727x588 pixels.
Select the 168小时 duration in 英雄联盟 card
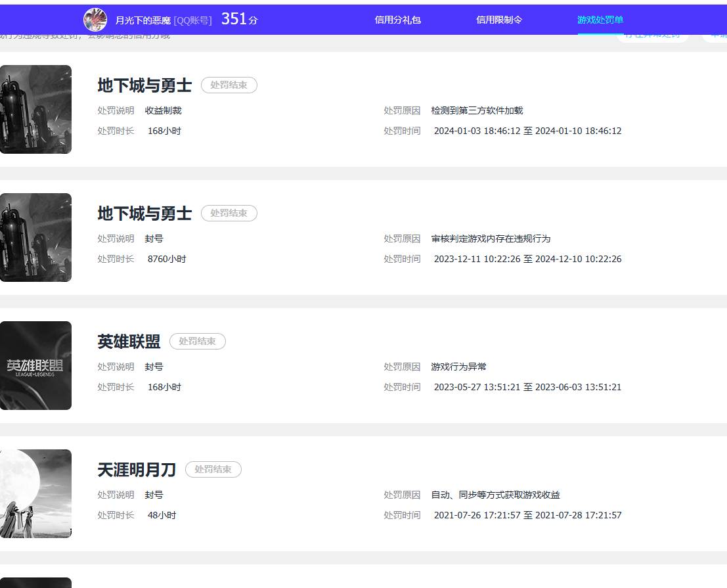tap(165, 387)
